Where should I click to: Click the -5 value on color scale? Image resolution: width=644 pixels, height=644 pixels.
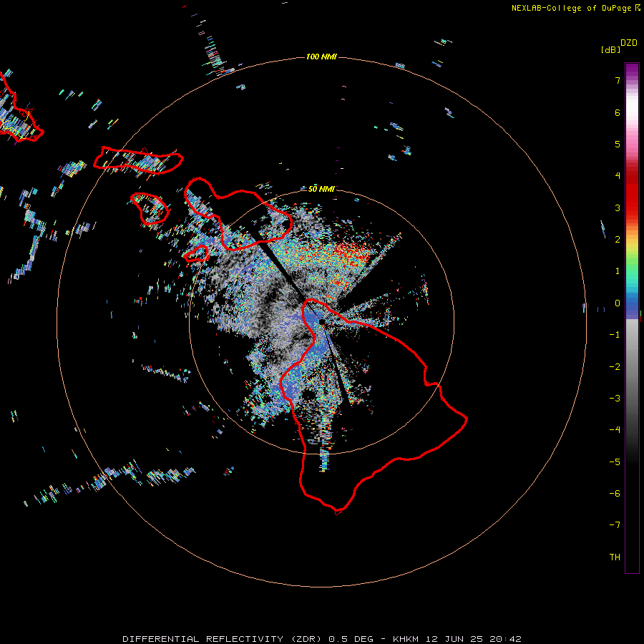[615, 462]
